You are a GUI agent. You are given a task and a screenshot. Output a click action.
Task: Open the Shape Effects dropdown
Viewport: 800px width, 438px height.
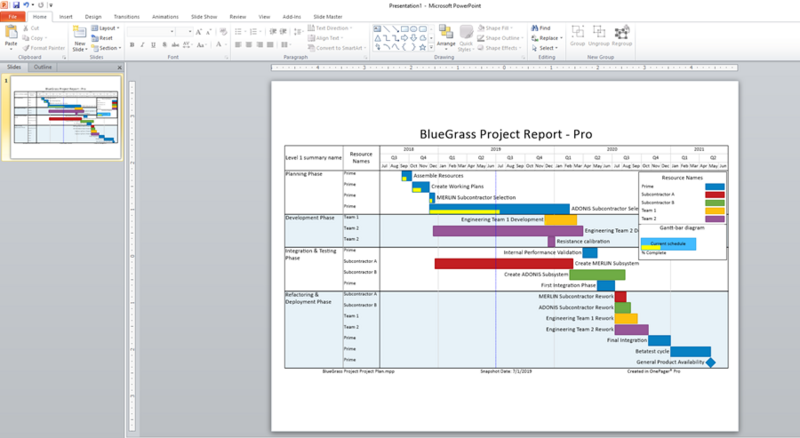pos(500,48)
